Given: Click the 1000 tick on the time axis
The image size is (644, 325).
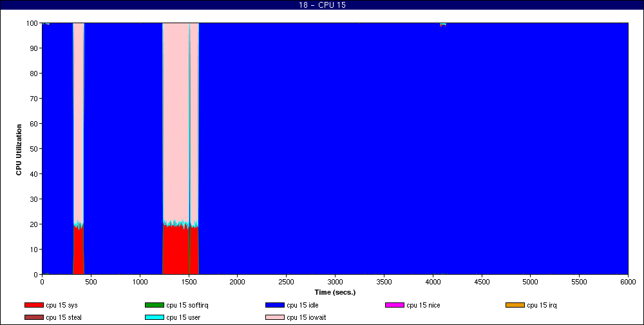Looking at the screenshot, I should point(140,282).
